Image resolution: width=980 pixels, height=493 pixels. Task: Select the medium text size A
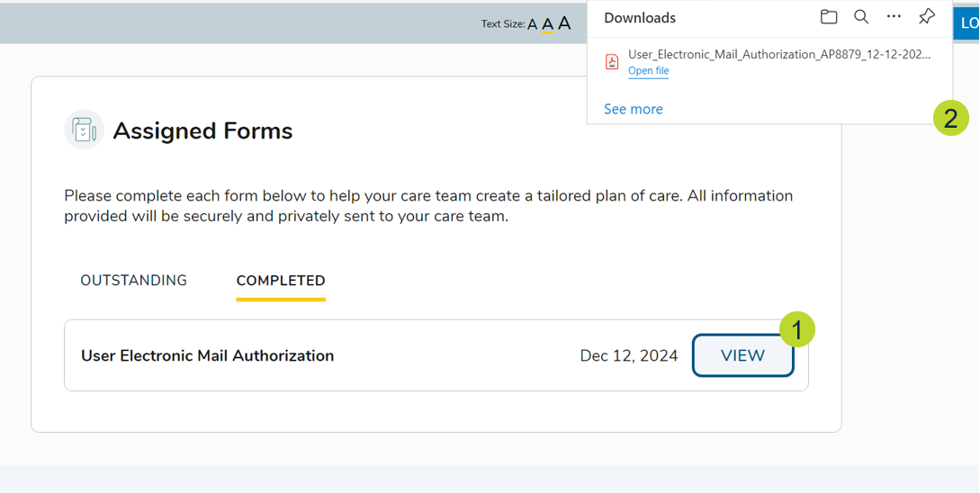(x=547, y=24)
